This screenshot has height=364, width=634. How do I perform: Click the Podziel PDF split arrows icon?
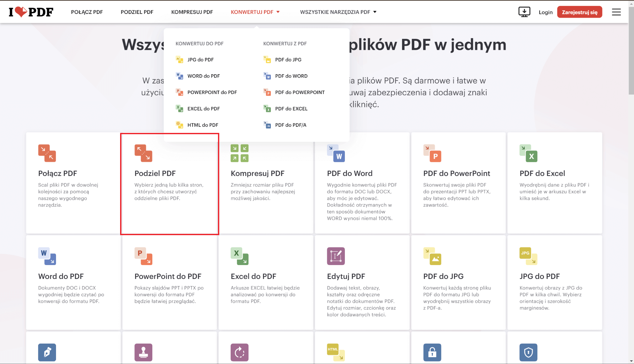tap(144, 153)
